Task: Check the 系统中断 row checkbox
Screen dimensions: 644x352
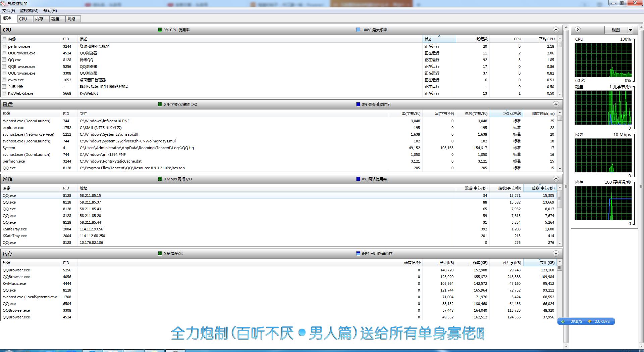Action: pyautogui.click(x=4, y=87)
